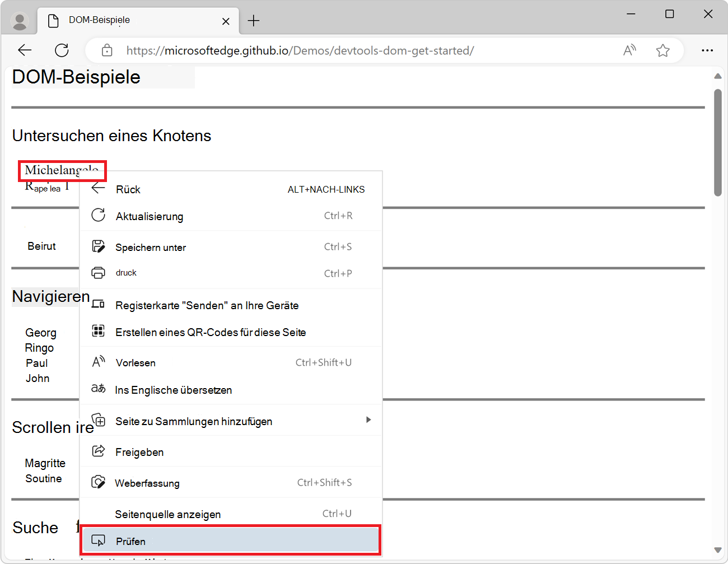This screenshot has width=728, height=564.
Task: Click the page scrollbar up arrow
Action: click(x=718, y=76)
